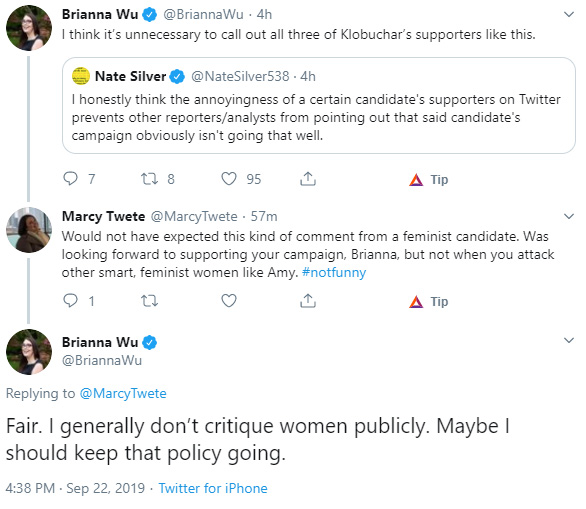Screen dimensions: 586x509
Task: Open @MarcyTwete in Replying to line
Action: (123, 393)
